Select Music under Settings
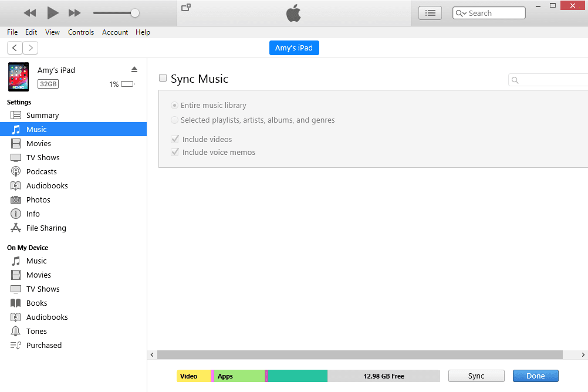The height and width of the screenshot is (392, 588). coord(73,130)
